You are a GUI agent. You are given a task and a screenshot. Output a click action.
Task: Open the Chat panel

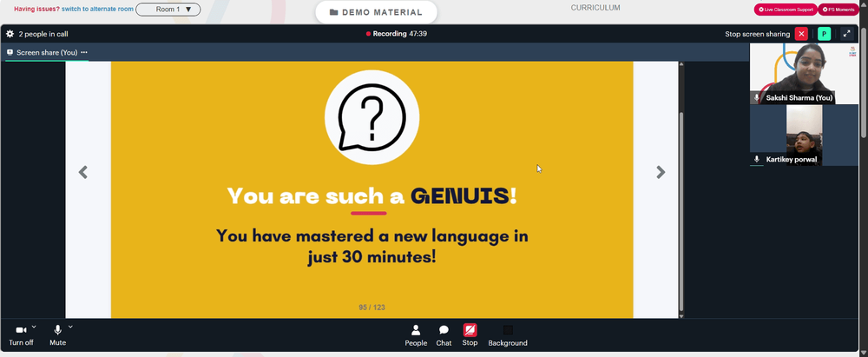[x=444, y=336]
